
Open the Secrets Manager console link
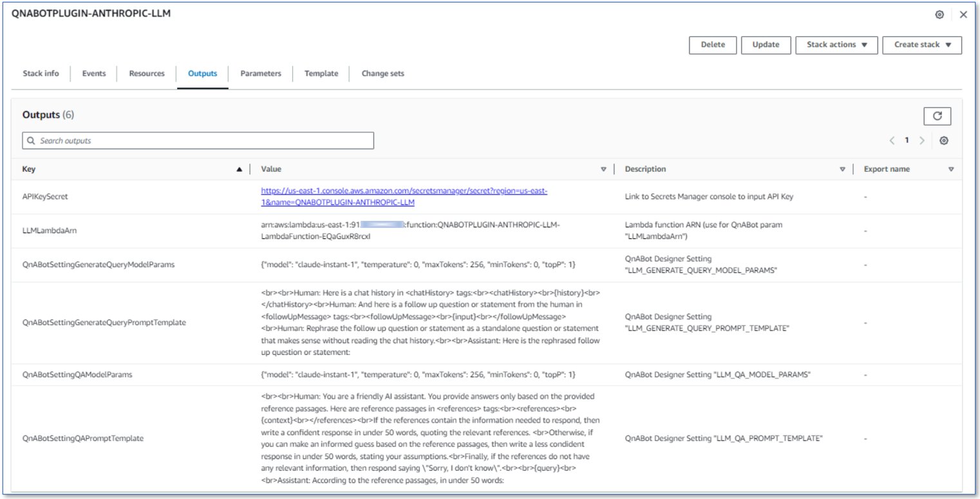[404, 196]
